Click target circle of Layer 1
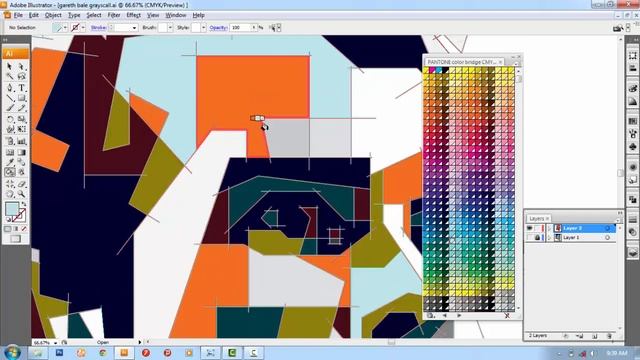The height and width of the screenshot is (360, 640). point(607,238)
